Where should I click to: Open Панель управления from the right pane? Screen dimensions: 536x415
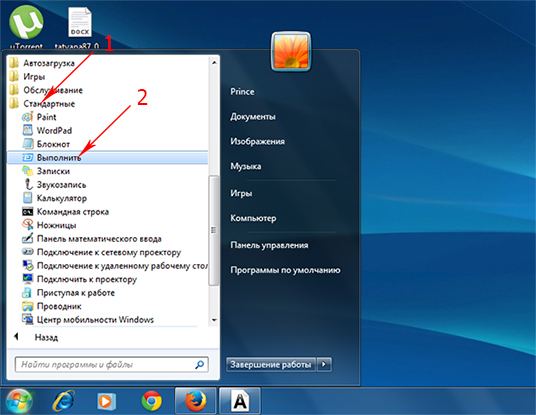[269, 245]
